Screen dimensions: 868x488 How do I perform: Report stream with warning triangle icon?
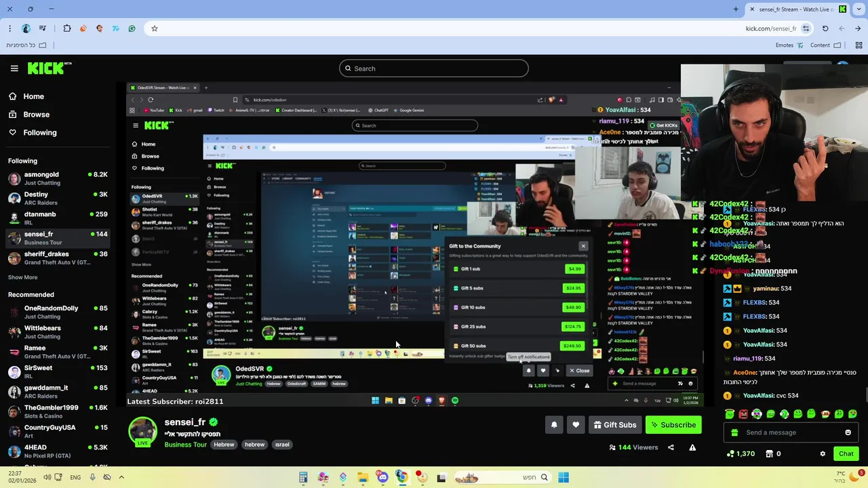(692, 447)
